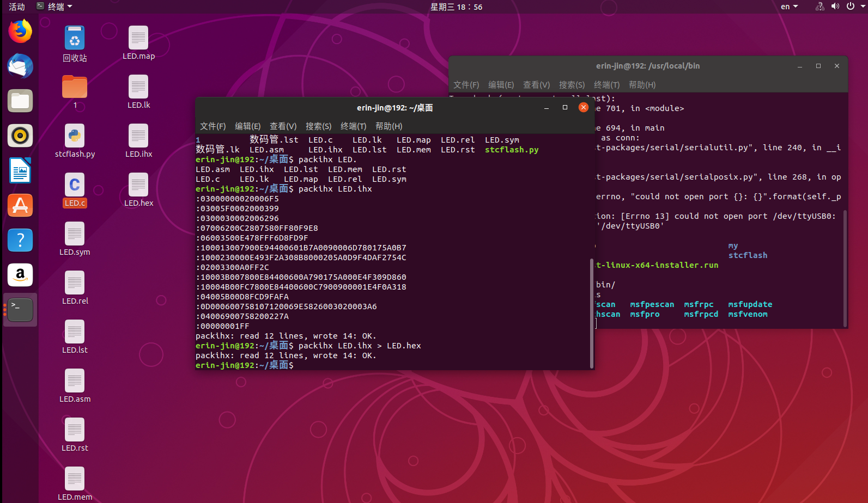Open 编辑(E) menu in front terminal
This screenshot has width=868, height=503.
click(x=247, y=126)
